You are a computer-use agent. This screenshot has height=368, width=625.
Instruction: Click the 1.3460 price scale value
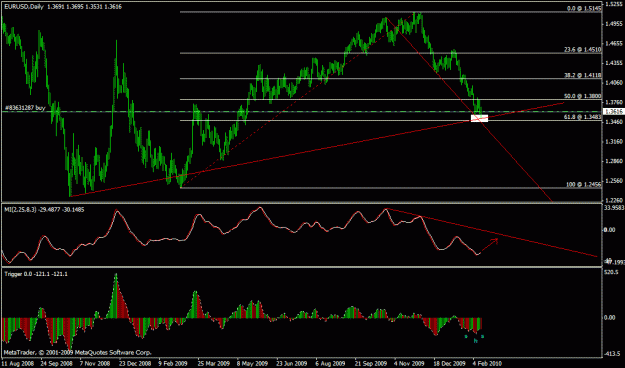pyautogui.click(x=614, y=122)
